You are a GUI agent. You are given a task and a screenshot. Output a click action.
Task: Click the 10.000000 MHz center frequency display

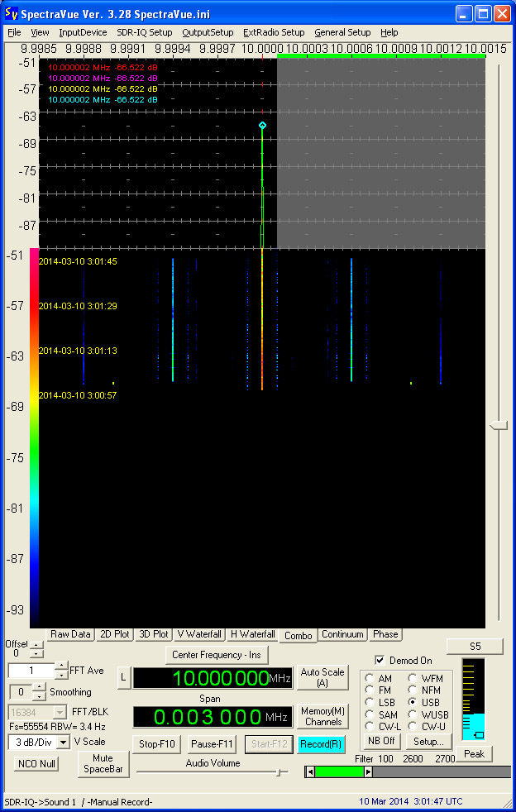(x=213, y=678)
